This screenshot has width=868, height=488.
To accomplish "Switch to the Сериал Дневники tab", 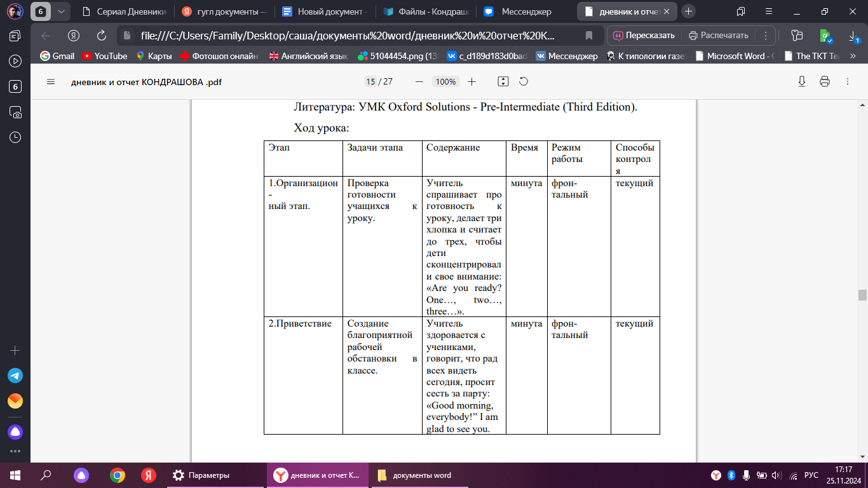I will point(125,11).
